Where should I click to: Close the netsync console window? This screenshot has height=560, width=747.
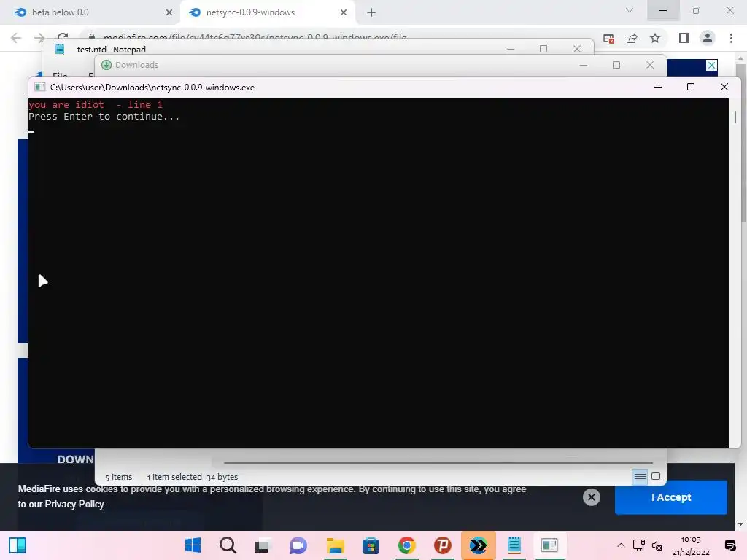tap(724, 87)
